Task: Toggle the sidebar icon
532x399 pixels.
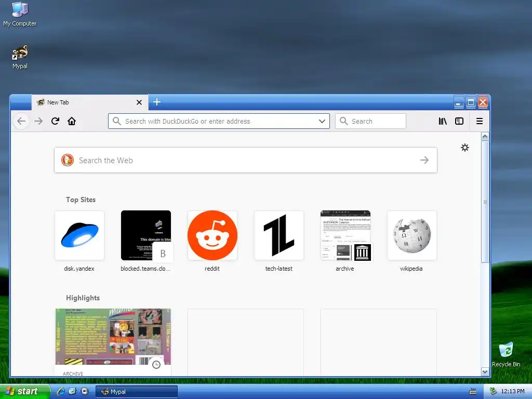Action: [459, 121]
